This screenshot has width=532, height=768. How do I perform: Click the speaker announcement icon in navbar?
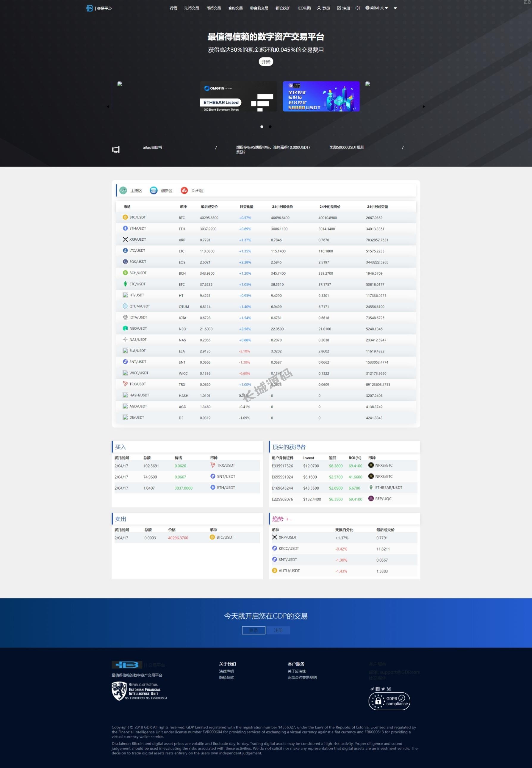358,8
